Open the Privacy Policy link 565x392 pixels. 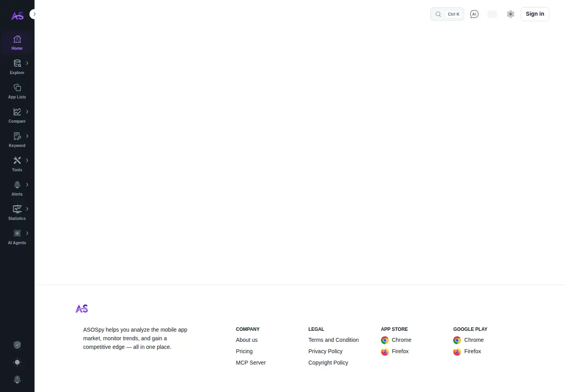click(325, 351)
